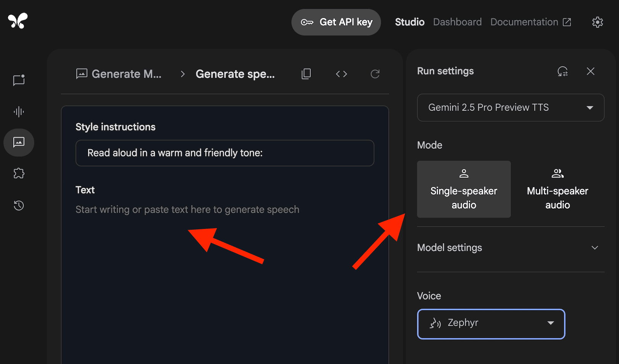619x364 pixels.
Task: Show code with the angle-brackets icon
Action: point(342,74)
